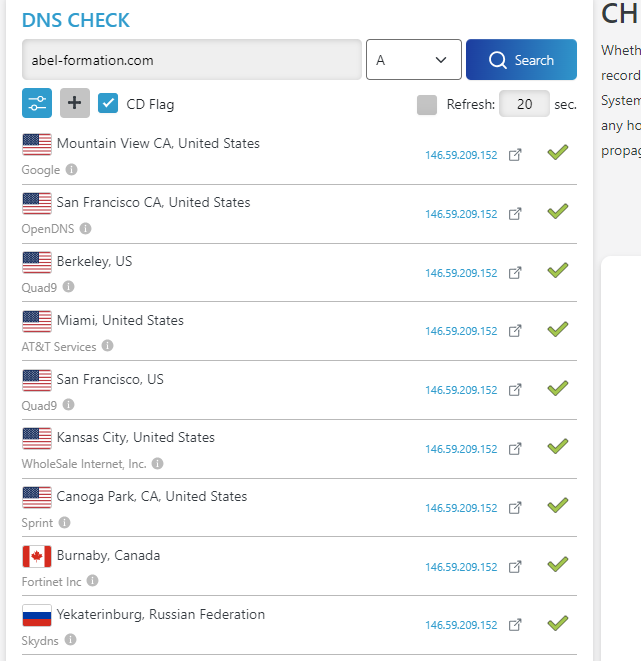Click IP address link for Yekaterinburg row
The height and width of the screenshot is (661, 641).
coord(460,626)
